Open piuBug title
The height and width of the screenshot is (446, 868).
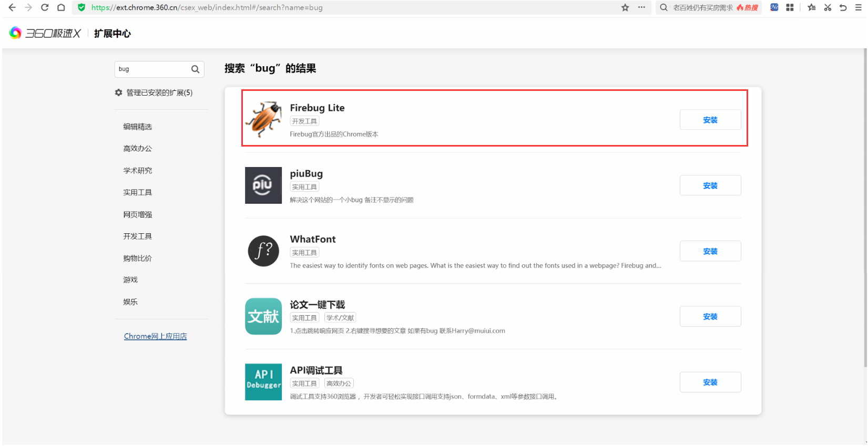[307, 173]
